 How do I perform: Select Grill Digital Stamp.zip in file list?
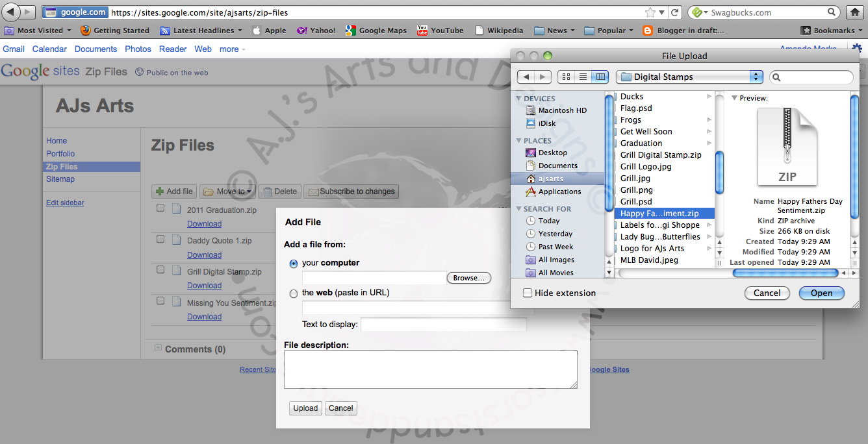coord(660,154)
